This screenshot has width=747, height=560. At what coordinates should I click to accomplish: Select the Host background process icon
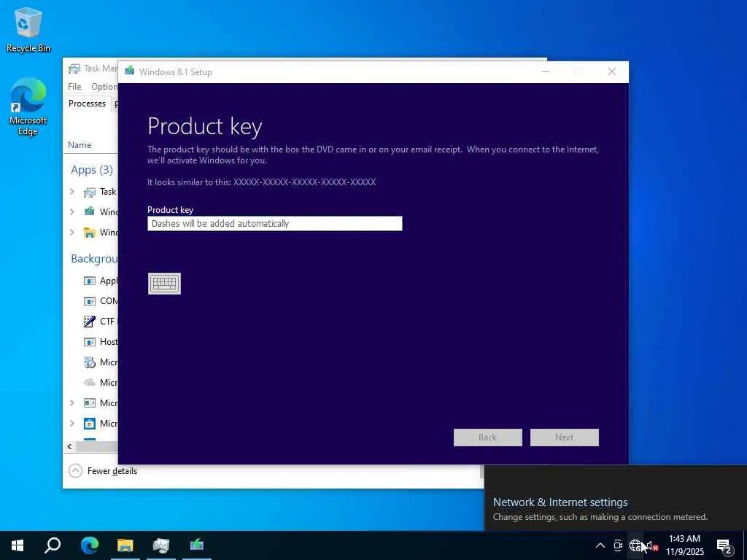coord(90,342)
